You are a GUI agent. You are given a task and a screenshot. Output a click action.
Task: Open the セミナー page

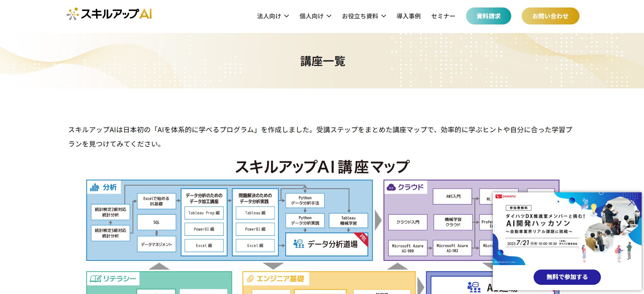[x=443, y=16]
